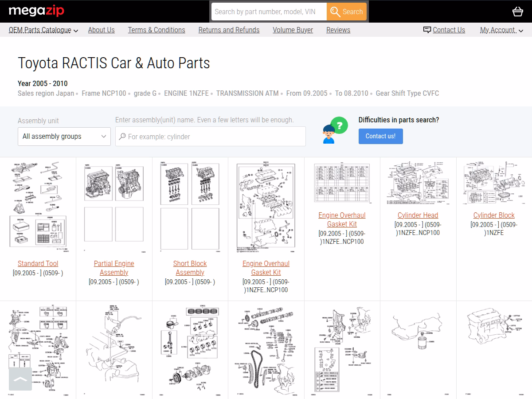
Task: Select the 'Gear Shift Type CVFC' text
Action: pyautogui.click(x=407, y=94)
